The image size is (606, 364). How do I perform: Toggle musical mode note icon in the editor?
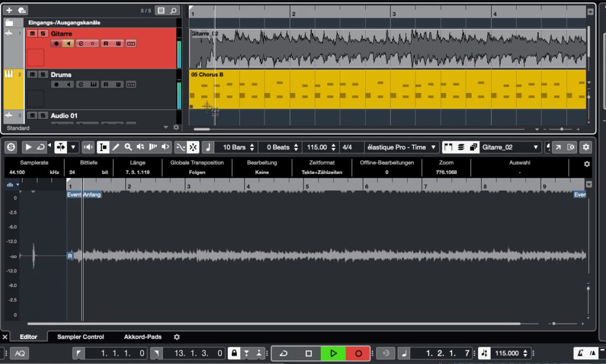click(x=208, y=147)
